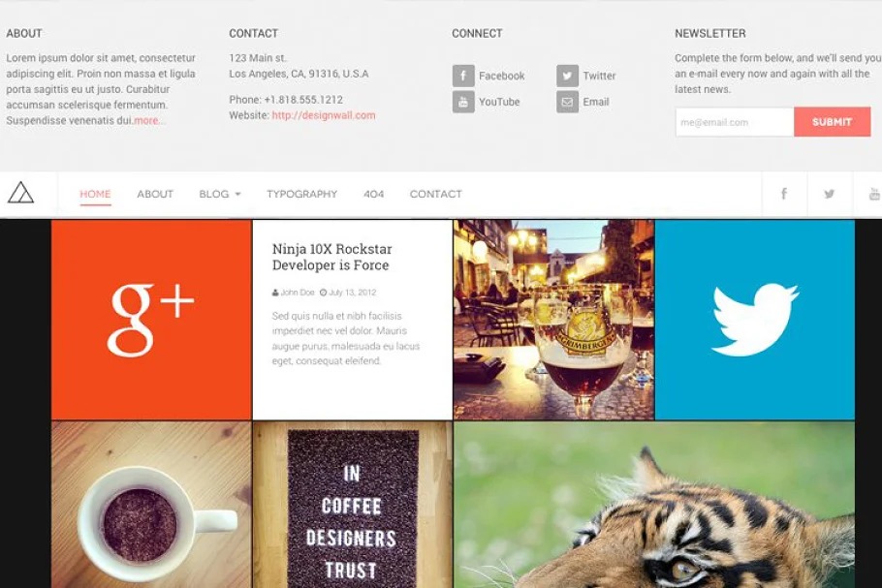Screen dimensions: 882x588
Task: Open the orange Google Plus tile
Action: coord(151,320)
